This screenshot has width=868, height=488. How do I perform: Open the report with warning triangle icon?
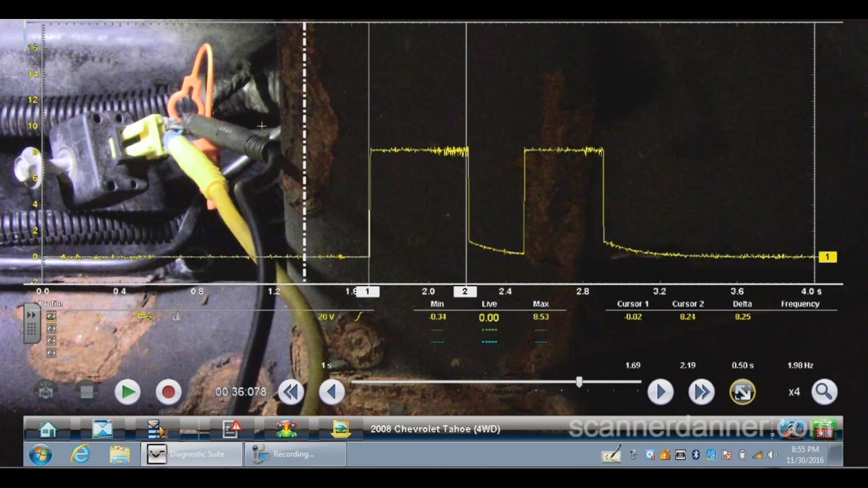click(232, 429)
